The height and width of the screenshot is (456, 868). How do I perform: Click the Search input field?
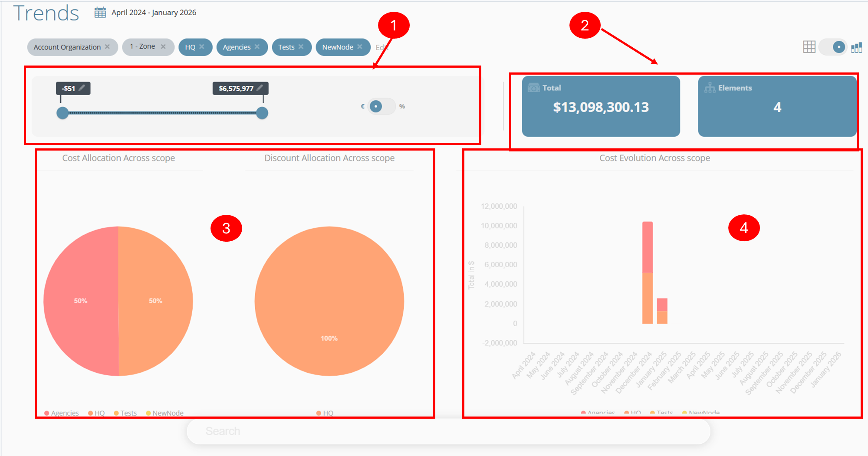[x=448, y=431]
